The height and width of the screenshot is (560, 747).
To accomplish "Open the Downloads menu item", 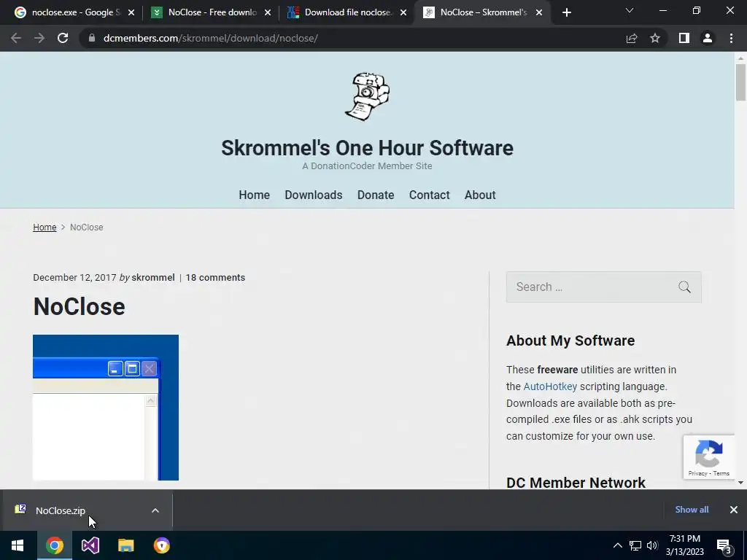I will pyautogui.click(x=314, y=195).
